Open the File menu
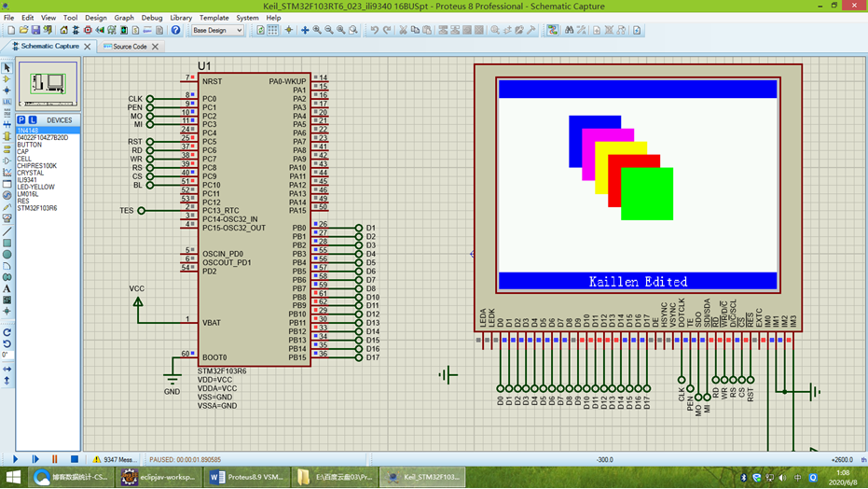Image resolution: width=868 pixels, height=489 pixels. (x=9, y=18)
